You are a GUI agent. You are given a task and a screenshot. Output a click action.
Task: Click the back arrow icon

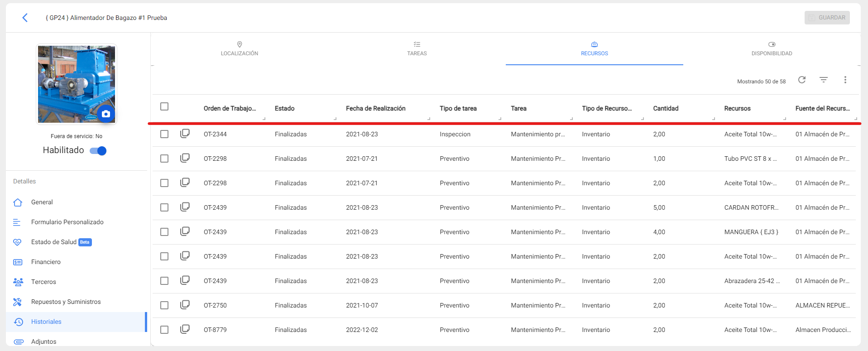point(25,18)
